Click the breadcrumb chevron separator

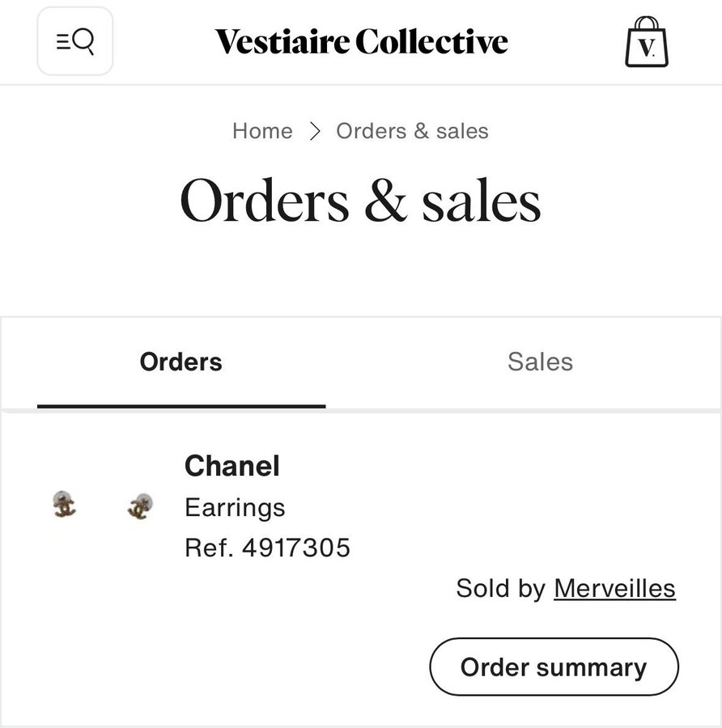315,131
